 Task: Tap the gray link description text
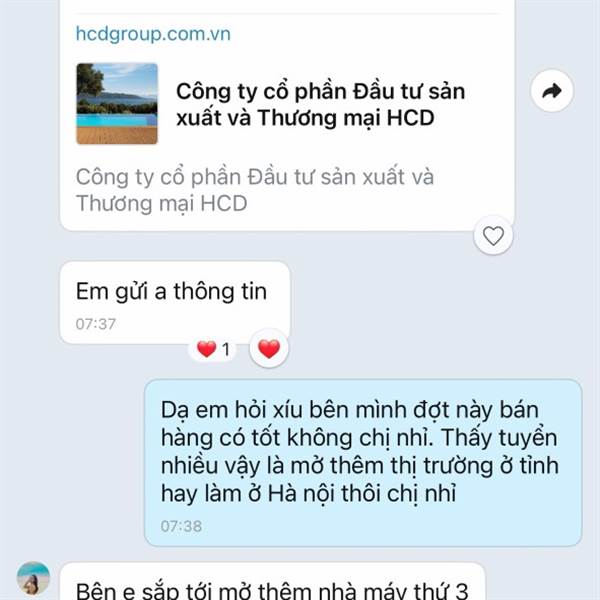pyautogui.click(x=255, y=190)
